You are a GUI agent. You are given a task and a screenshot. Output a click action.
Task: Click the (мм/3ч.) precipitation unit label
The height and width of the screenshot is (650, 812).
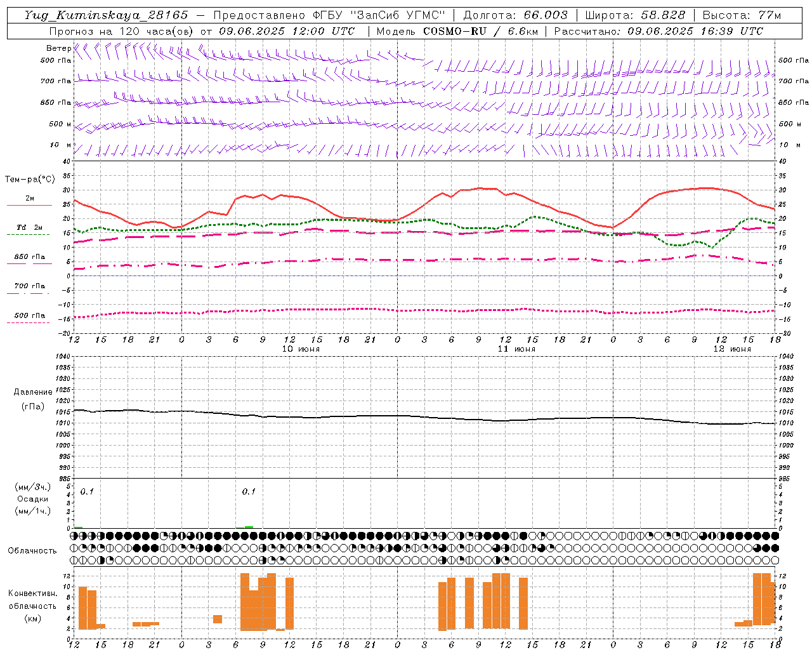point(33,487)
